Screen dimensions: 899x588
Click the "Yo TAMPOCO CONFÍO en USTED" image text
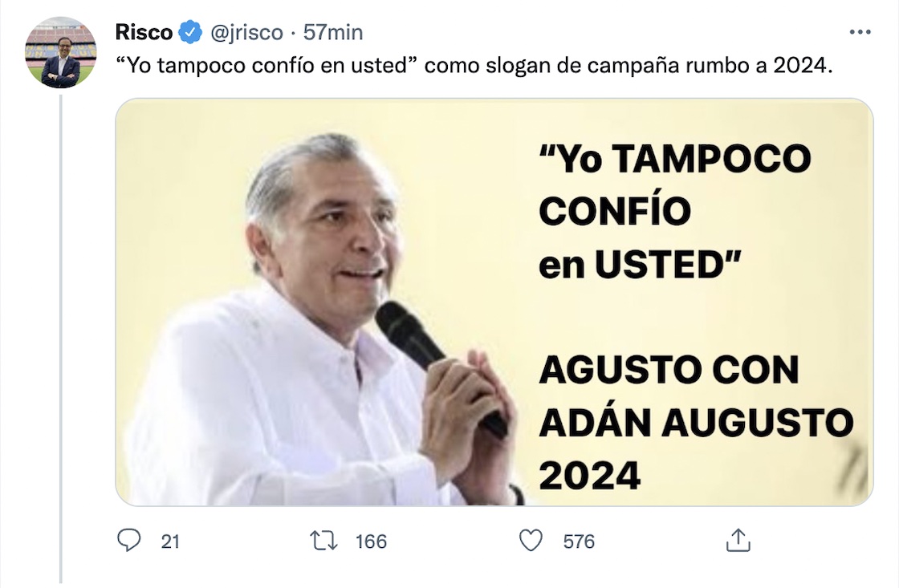[675, 211]
